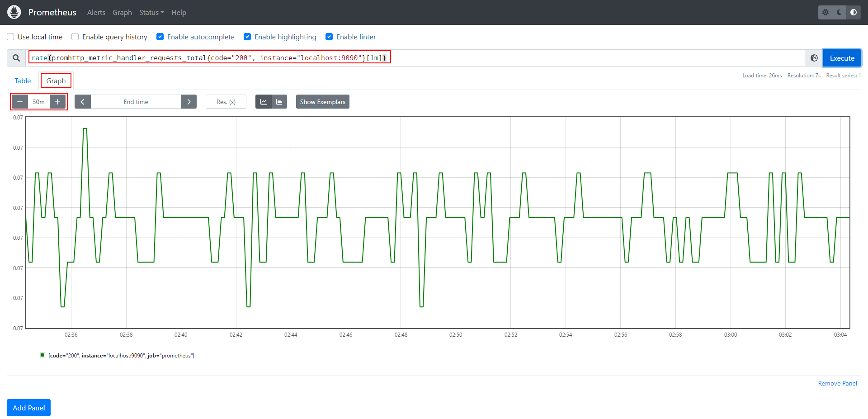Show unstacked line graph
868x419 pixels.
coord(264,102)
